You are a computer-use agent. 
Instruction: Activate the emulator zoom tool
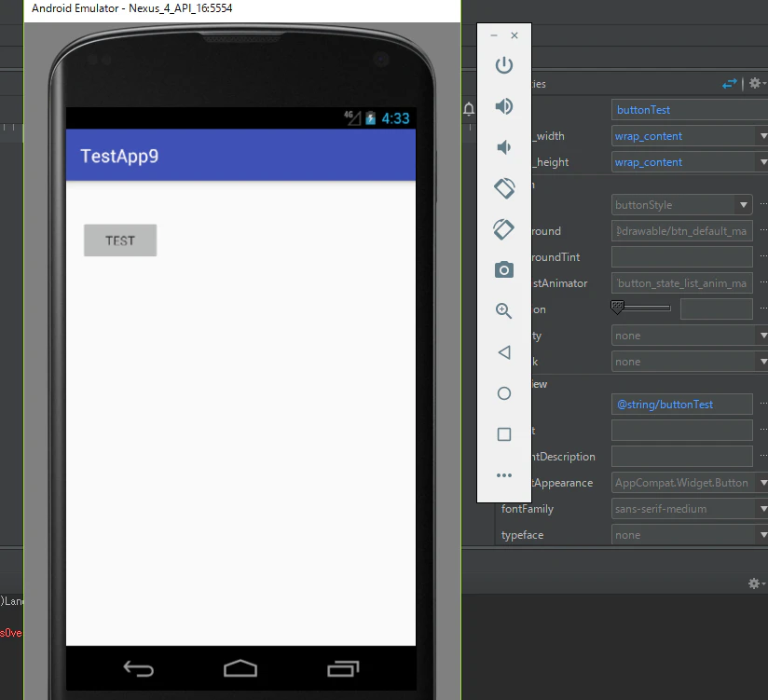[504, 310]
